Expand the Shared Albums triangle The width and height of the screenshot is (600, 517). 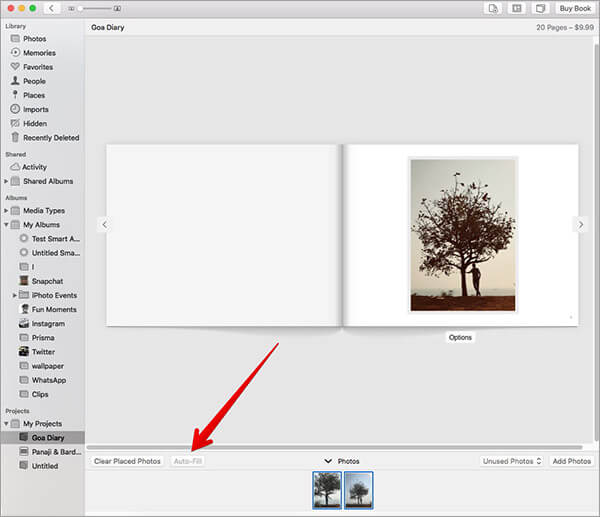[x=6, y=181]
